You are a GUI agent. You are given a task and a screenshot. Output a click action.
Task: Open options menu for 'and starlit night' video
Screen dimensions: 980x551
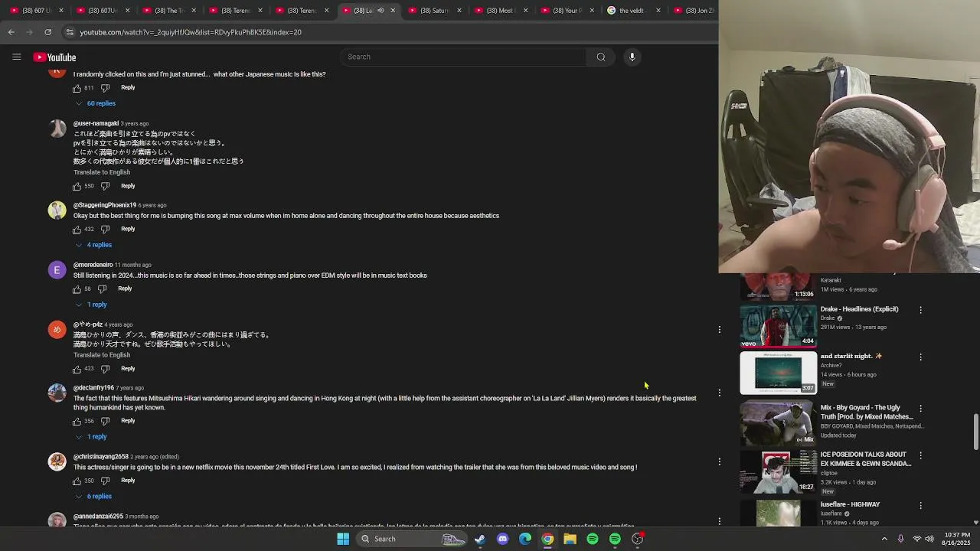click(x=920, y=357)
